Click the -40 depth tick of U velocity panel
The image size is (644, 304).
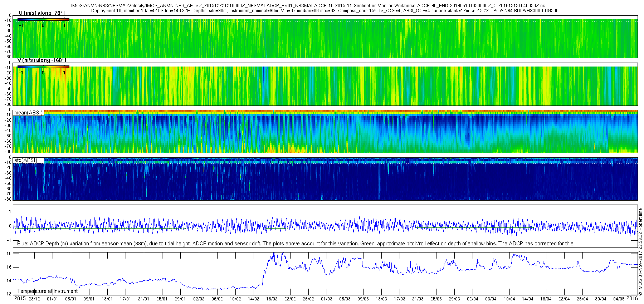click(8, 36)
